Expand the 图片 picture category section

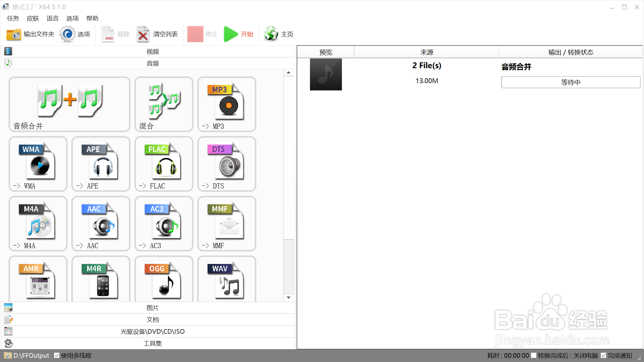152,308
